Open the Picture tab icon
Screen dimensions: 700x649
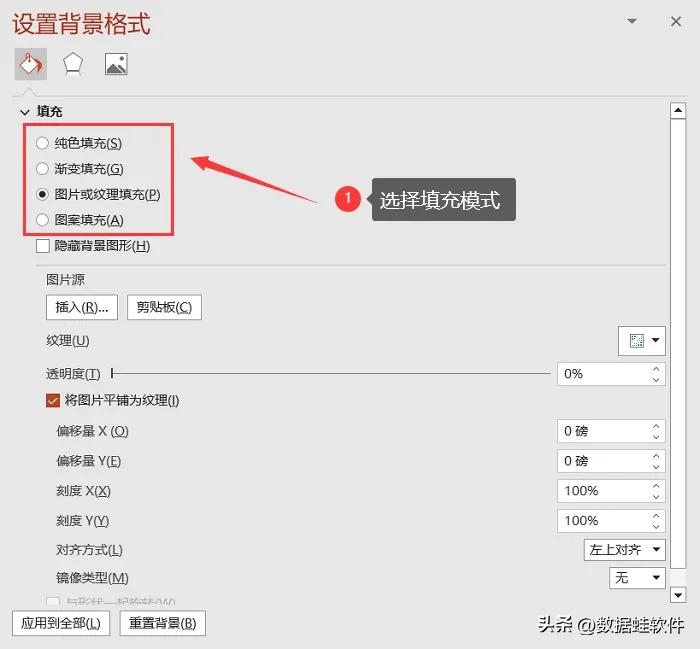tap(116, 64)
